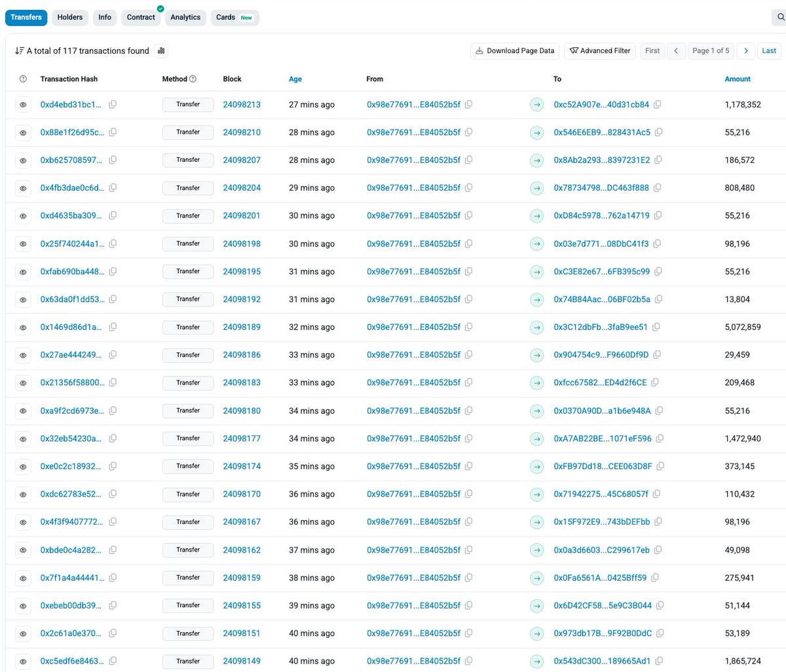Open sender address in block 24098155 row
The height and width of the screenshot is (672, 786).
coord(414,605)
